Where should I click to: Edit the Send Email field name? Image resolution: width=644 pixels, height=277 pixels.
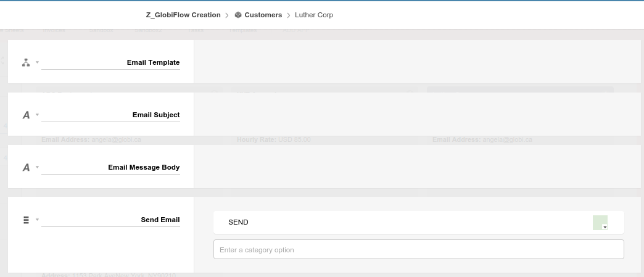[x=110, y=220]
